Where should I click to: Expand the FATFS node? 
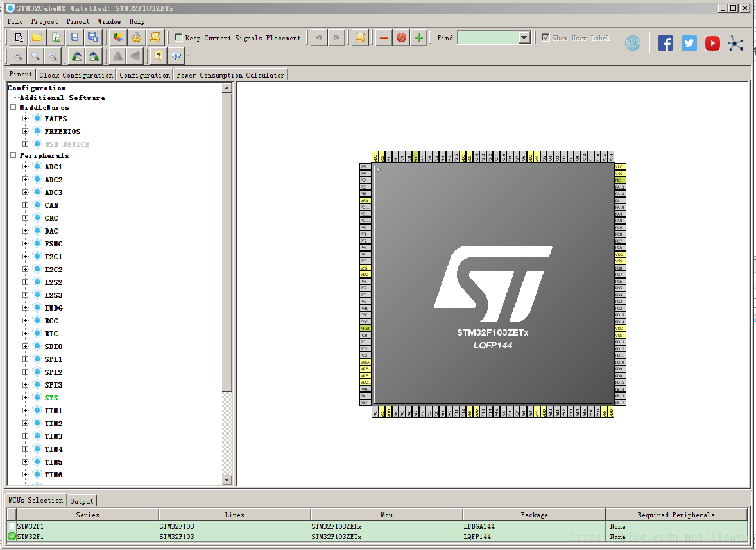pos(25,118)
